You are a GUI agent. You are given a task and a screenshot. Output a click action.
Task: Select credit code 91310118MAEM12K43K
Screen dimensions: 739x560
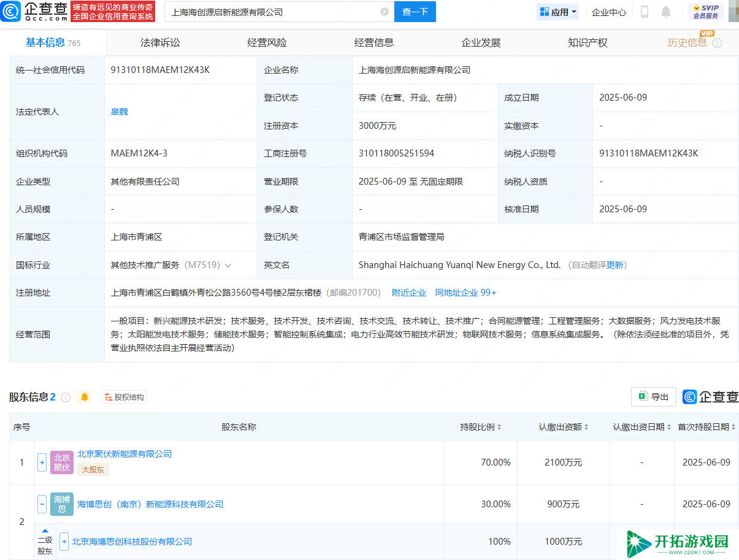point(160,70)
